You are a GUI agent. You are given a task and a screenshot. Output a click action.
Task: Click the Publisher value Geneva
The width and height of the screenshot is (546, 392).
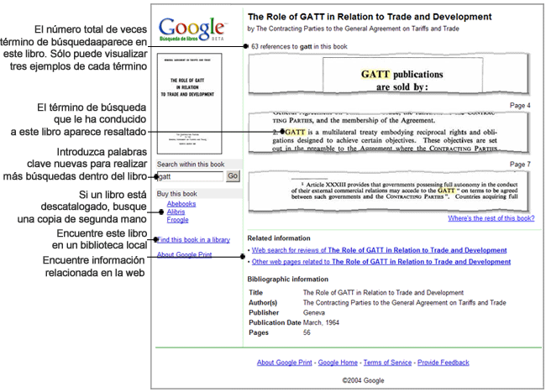pyautogui.click(x=314, y=313)
